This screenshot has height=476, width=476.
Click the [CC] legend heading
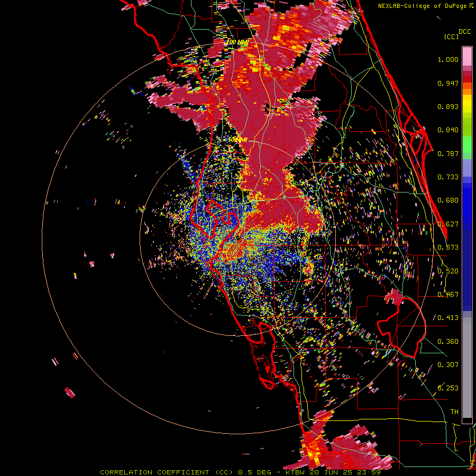[x=451, y=36]
